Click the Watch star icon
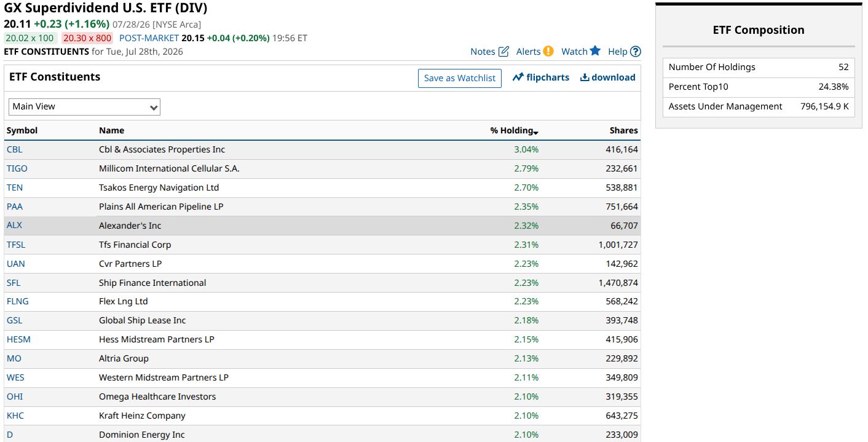Screen dimensions: 868x442 [x=595, y=51]
